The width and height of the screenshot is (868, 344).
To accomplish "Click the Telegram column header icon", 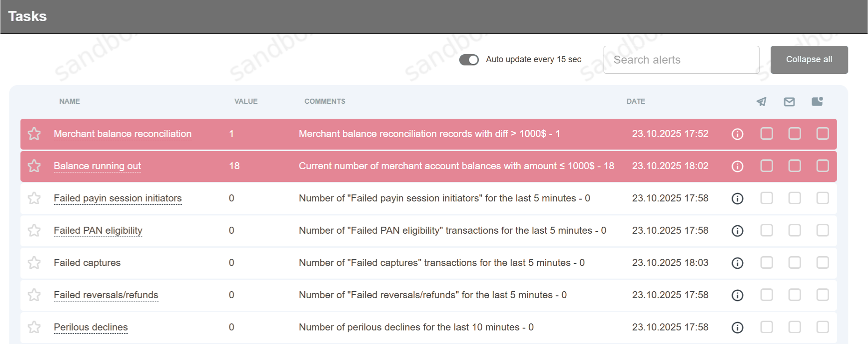I will pyautogui.click(x=761, y=101).
